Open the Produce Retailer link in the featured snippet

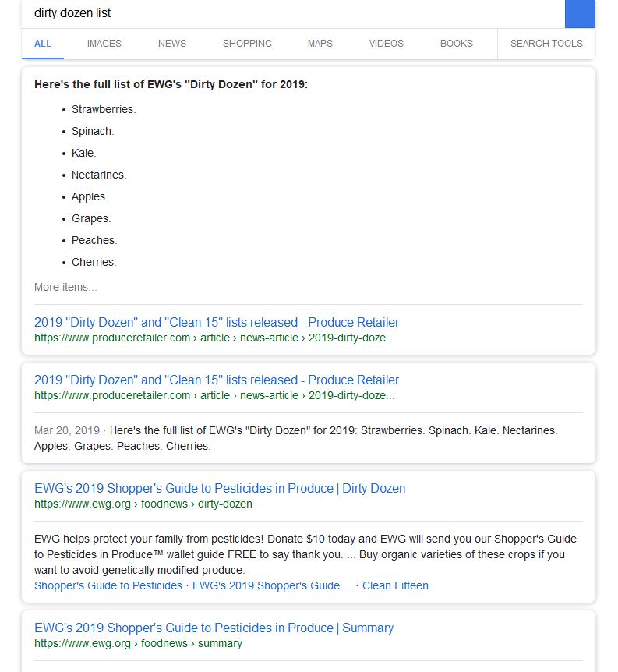click(217, 322)
